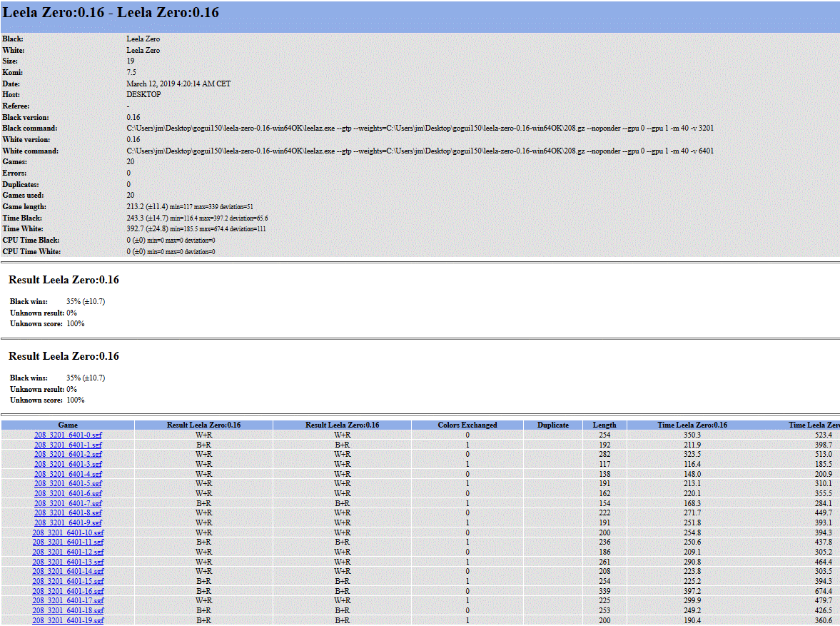The image size is (840, 626).
Task: Follow the 208_3201_6401-11.sgf link
Action: (68, 542)
